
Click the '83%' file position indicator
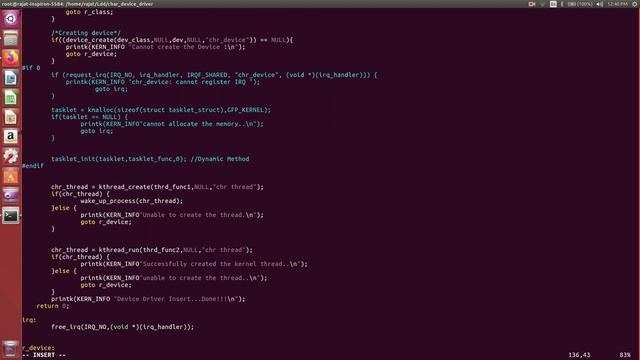tap(625, 355)
